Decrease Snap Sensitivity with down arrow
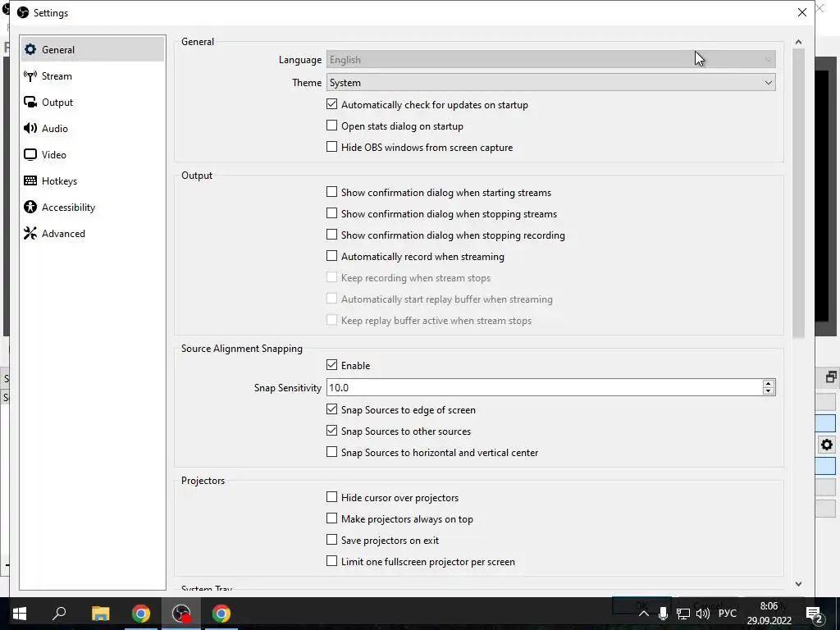 coord(768,391)
